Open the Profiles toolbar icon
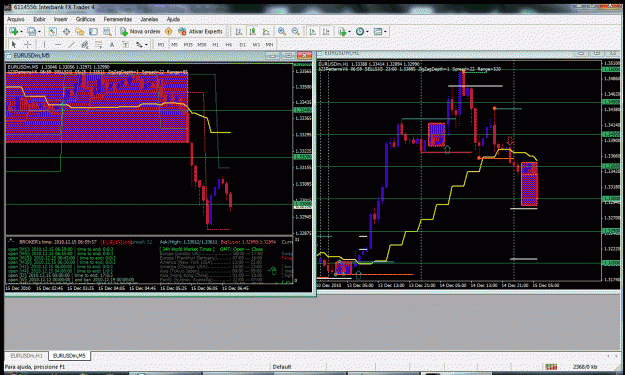Viewport: 625px width, 375px height. (31, 31)
